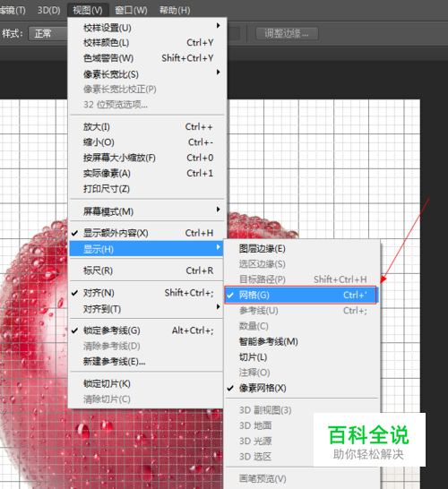Uncheck 显示额外内容(X)
Viewport: 448px width, 489px height.
147,233
